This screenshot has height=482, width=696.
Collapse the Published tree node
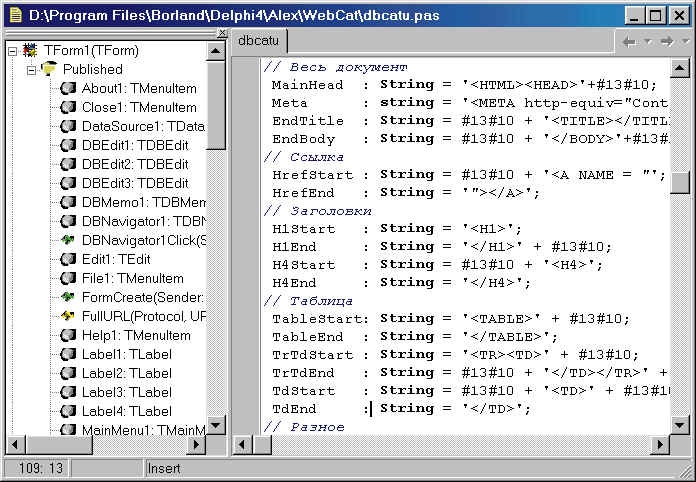tap(32, 70)
